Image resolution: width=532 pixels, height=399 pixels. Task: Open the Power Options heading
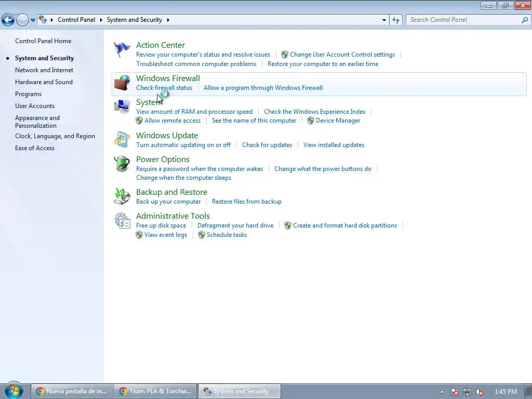tap(163, 159)
